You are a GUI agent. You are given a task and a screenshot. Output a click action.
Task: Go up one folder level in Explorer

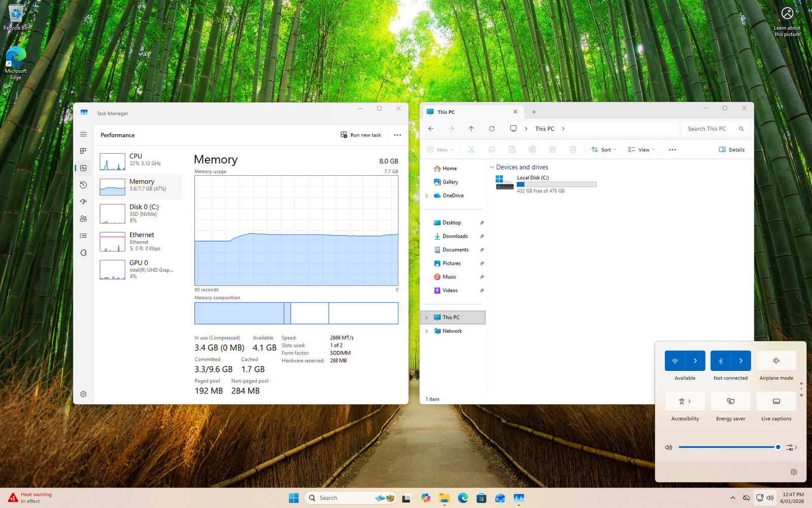[471, 129]
